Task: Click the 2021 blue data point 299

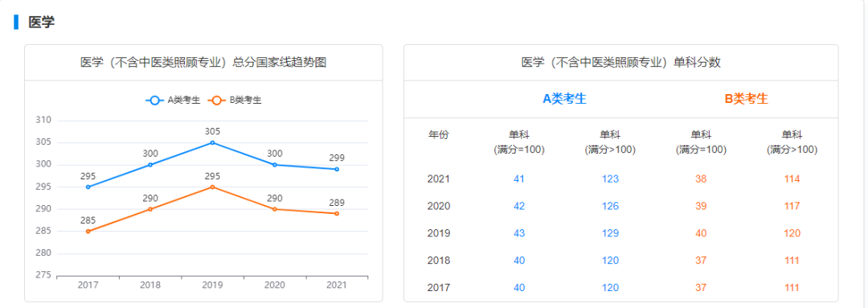Action: pyautogui.click(x=337, y=169)
